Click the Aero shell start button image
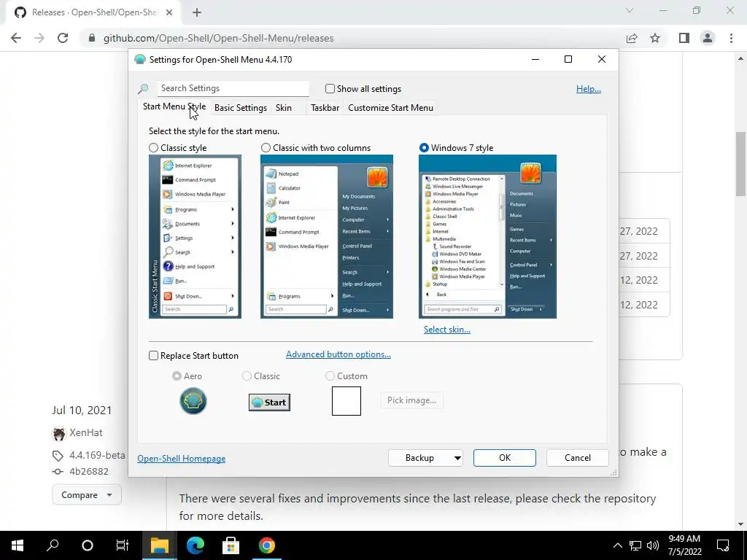This screenshot has width=747, height=560. pos(193,401)
